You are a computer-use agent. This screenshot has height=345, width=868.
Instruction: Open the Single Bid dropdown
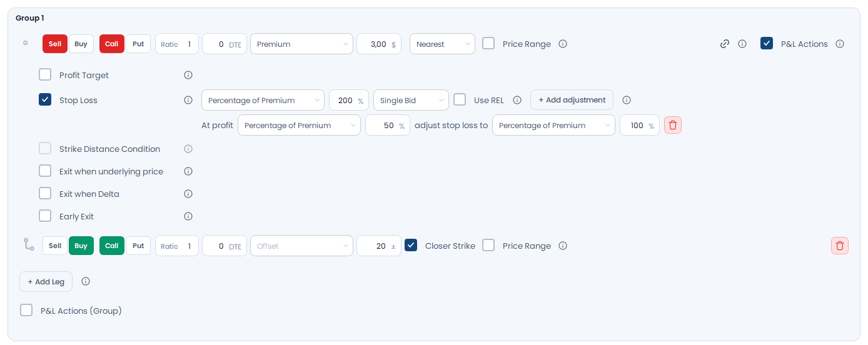(x=411, y=100)
